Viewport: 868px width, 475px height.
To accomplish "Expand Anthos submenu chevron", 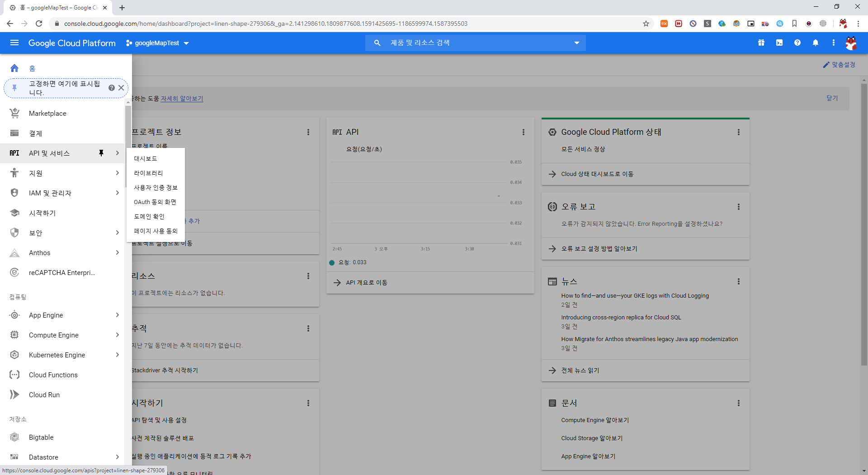I will tap(118, 253).
